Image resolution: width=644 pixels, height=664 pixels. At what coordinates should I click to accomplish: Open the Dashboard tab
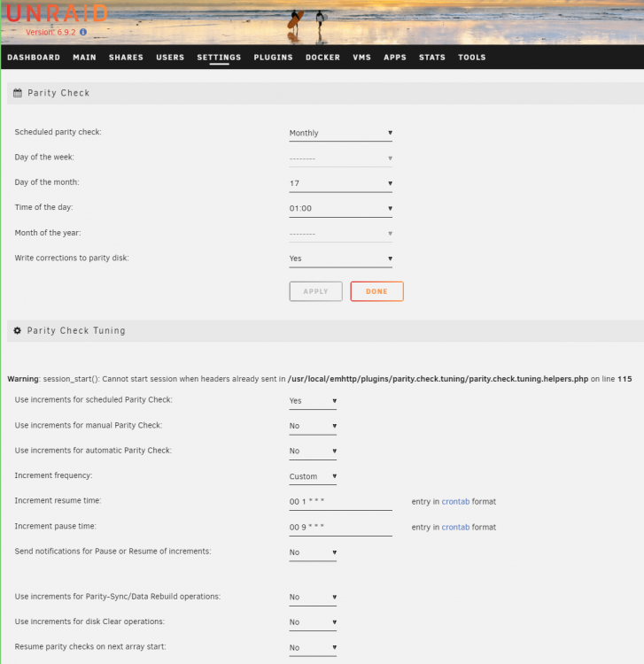tap(34, 58)
